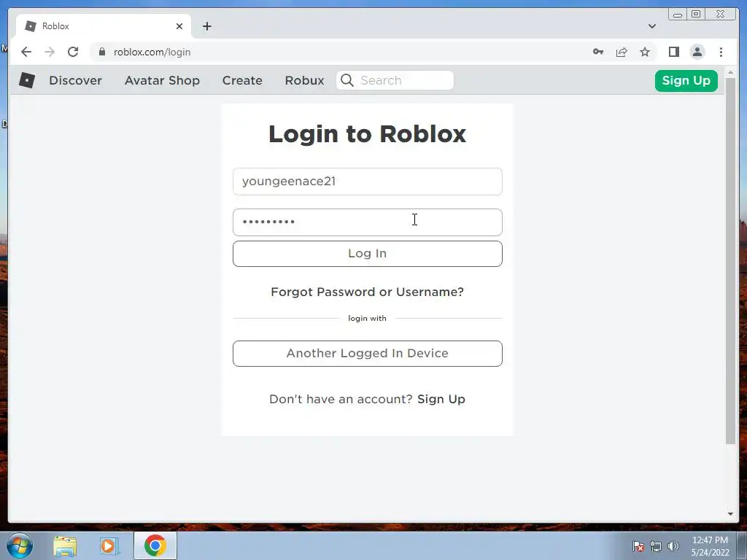This screenshot has height=560, width=747.
Task: Open volume control speaker icon
Action: 673,546
